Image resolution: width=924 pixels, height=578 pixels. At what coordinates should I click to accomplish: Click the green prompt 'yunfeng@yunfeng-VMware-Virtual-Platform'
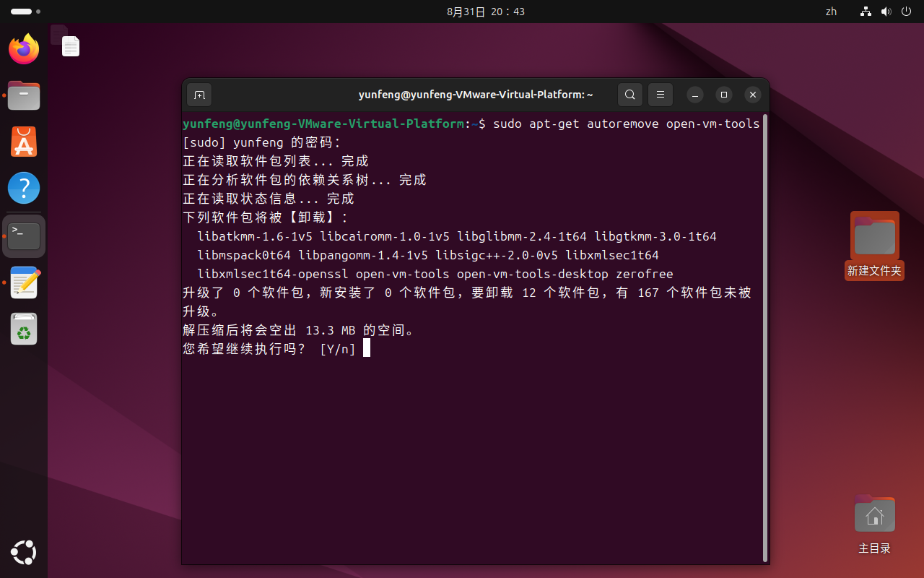pyautogui.click(x=323, y=124)
